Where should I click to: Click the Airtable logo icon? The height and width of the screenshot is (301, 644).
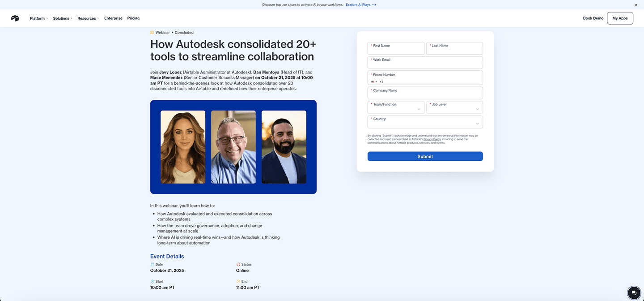[x=15, y=18]
